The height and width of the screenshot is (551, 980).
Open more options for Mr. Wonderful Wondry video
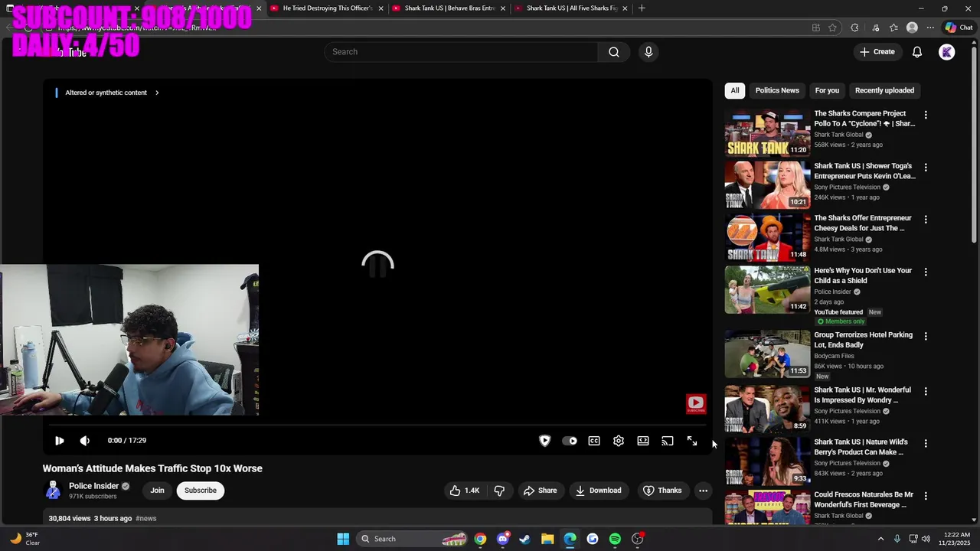point(926,391)
